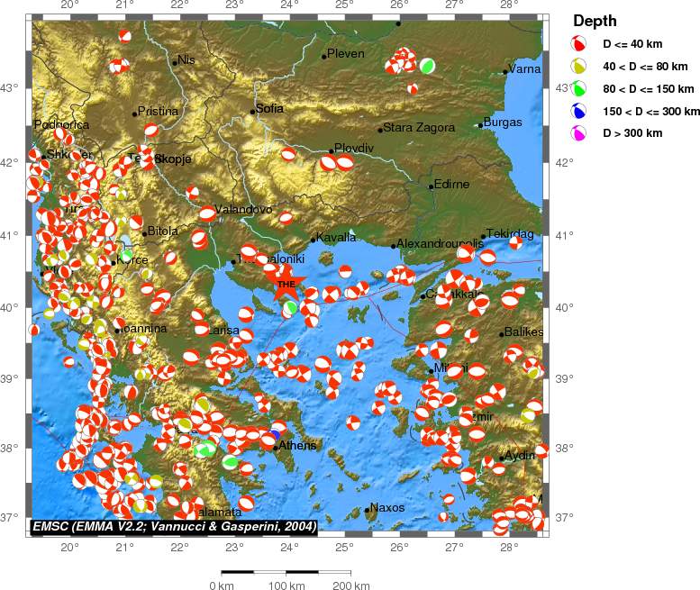Viewport: 700px width, 590px height.
Task: Click the Depth legend title
Action: 595,21
